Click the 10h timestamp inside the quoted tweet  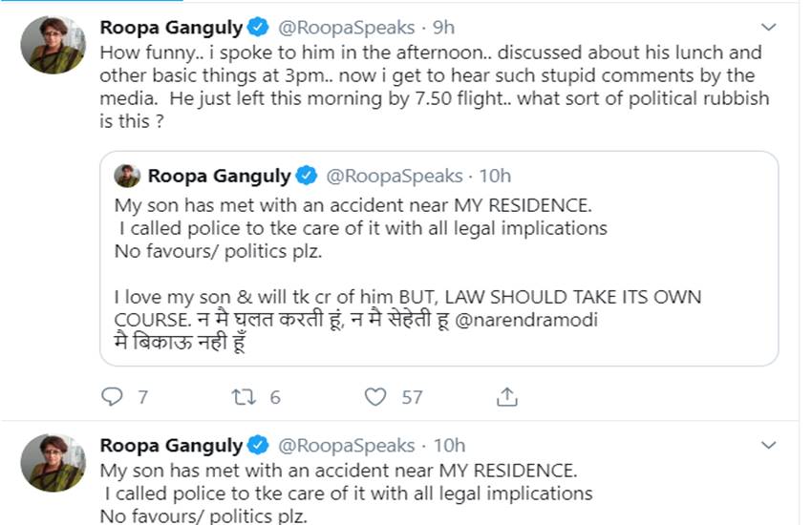495,176
